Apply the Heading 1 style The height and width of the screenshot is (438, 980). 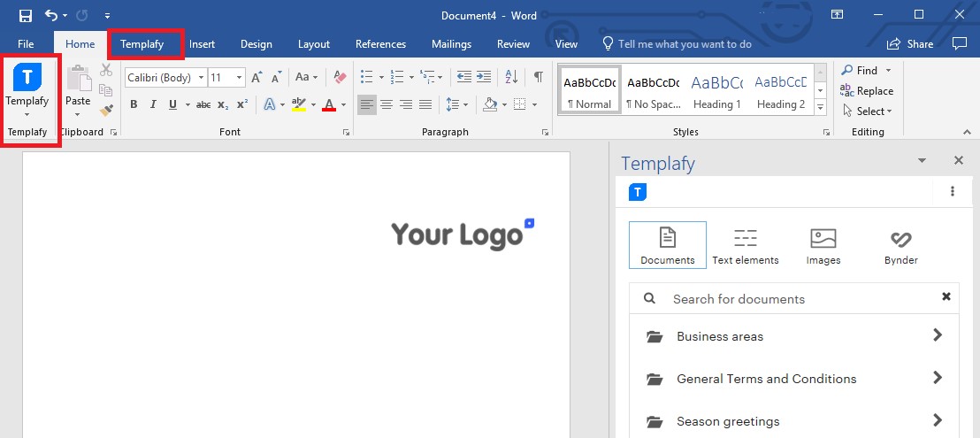click(x=717, y=90)
